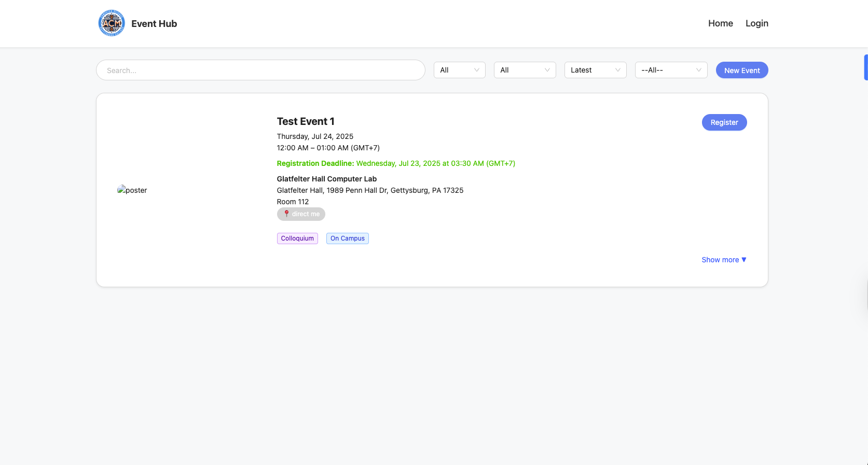This screenshot has height=465, width=868.
Task: Open the Login page
Action: point(757,23)
